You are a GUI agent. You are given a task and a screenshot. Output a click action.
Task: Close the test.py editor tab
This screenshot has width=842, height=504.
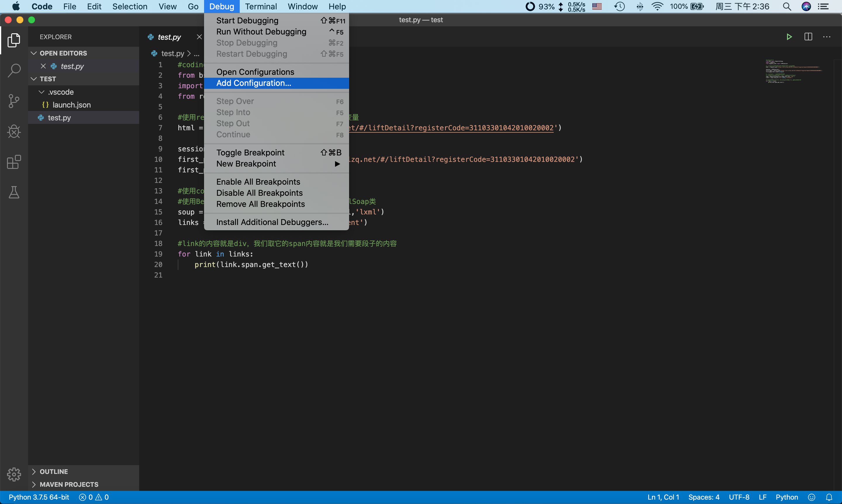[x=199, y=37]
